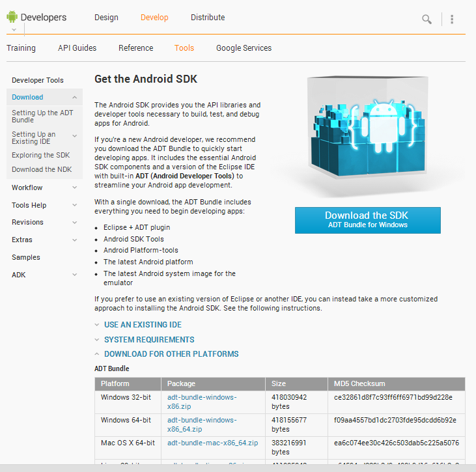Collapse DOWNLOAD FOR OTHER PLATFORMS section
476x472 pixels.
tap(171, 354)
